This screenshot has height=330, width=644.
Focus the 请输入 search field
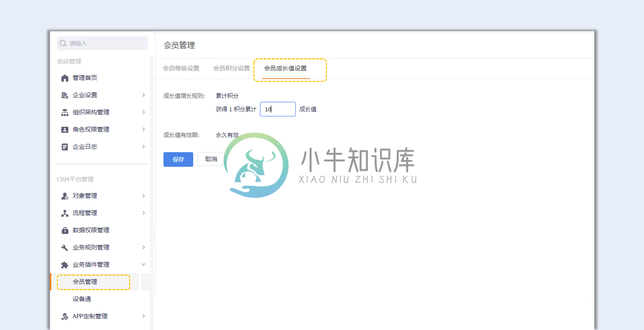pos(102,43)
